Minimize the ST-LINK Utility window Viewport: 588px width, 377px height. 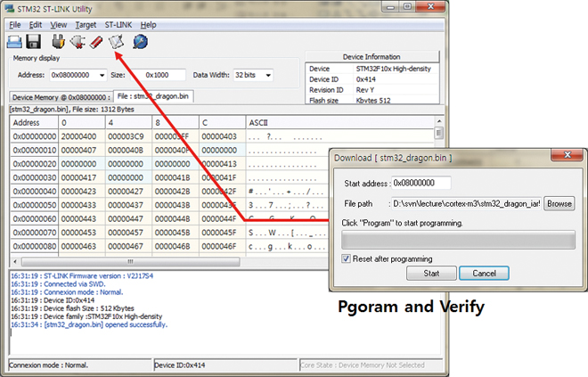(x=390, y=7)
